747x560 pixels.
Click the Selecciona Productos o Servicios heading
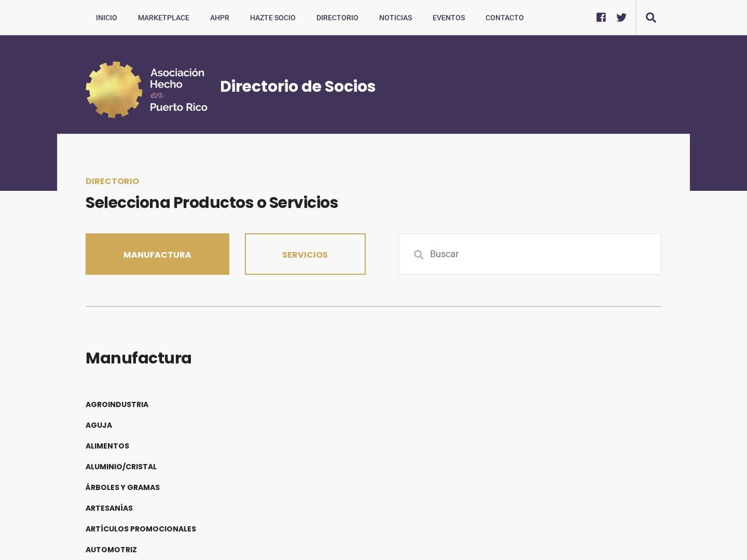pyautogui.click(x=212, y=202)
